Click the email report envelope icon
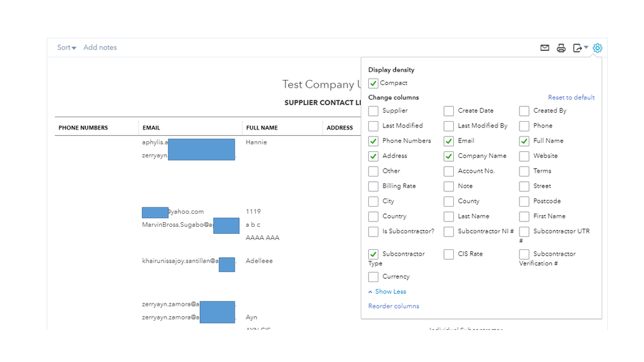This screenshot has width=644, height=362. pyautogui.click(x=545, y=48)
